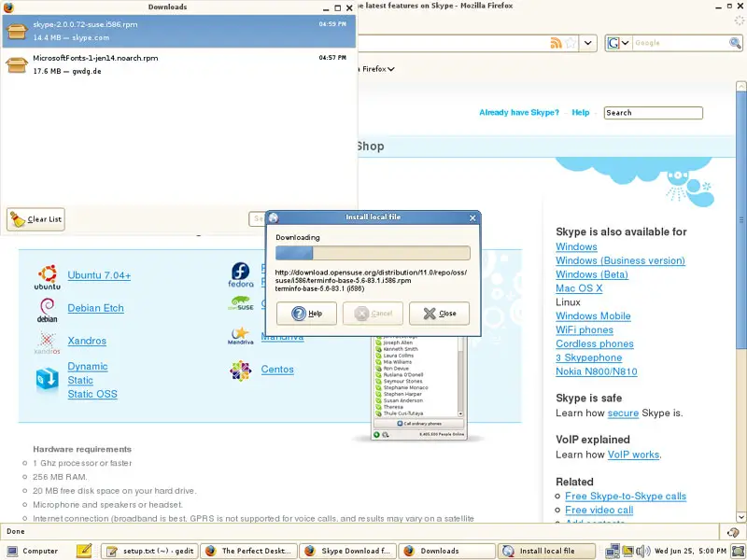Click the bookmark star icon in the address bar
The height and width of the screenshot is (560, 747).
click(x=571, y=43)
